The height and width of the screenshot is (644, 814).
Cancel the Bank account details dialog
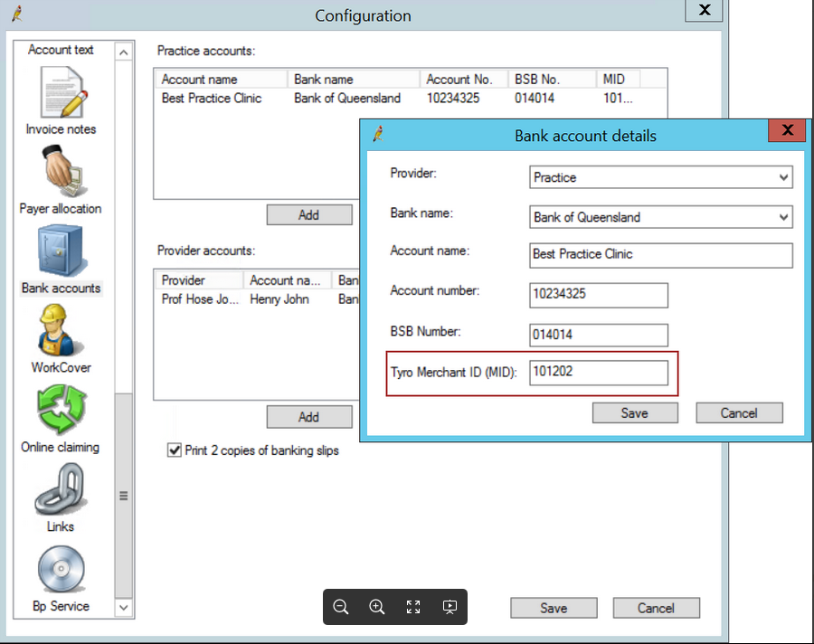point(738,412)
